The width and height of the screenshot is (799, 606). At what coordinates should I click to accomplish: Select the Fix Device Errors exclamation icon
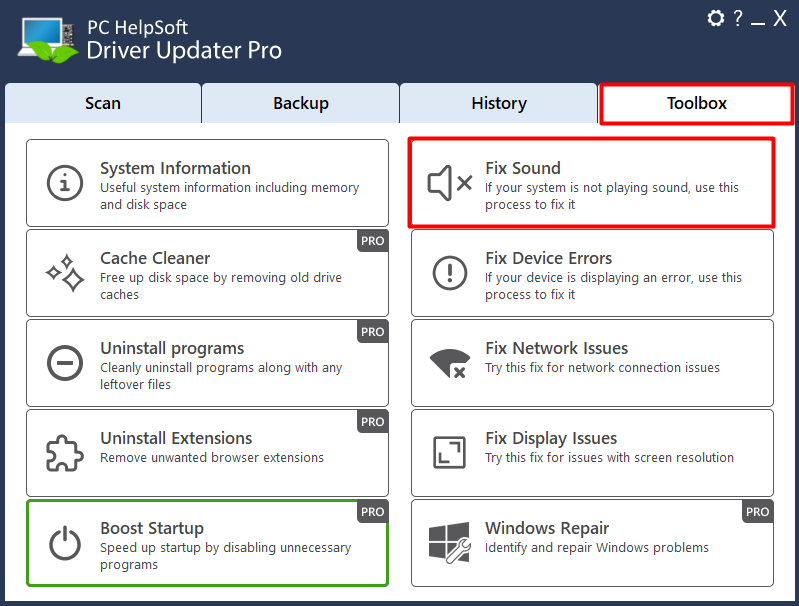pos(449,273)
